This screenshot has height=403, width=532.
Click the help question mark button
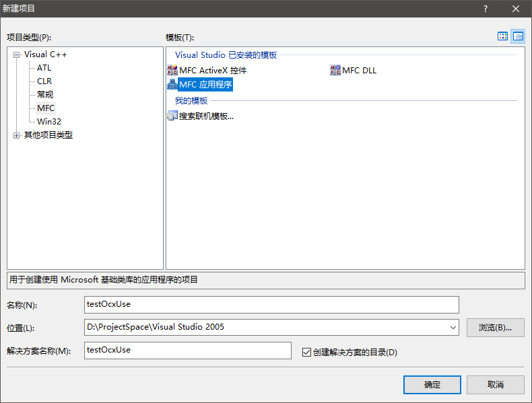[485, 9]
